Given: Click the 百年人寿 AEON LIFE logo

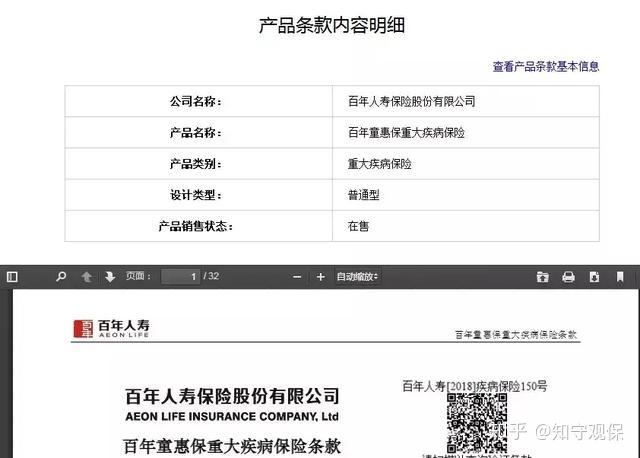Looking at the screenshot, I should 111,329.
